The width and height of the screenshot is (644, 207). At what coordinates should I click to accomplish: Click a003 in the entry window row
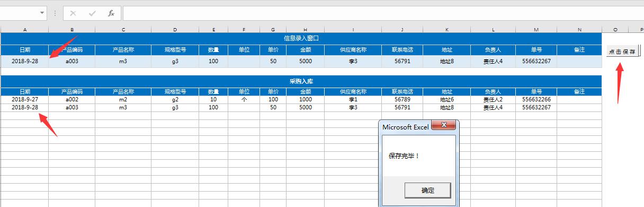pyautogui.click(x=72, y=61)
